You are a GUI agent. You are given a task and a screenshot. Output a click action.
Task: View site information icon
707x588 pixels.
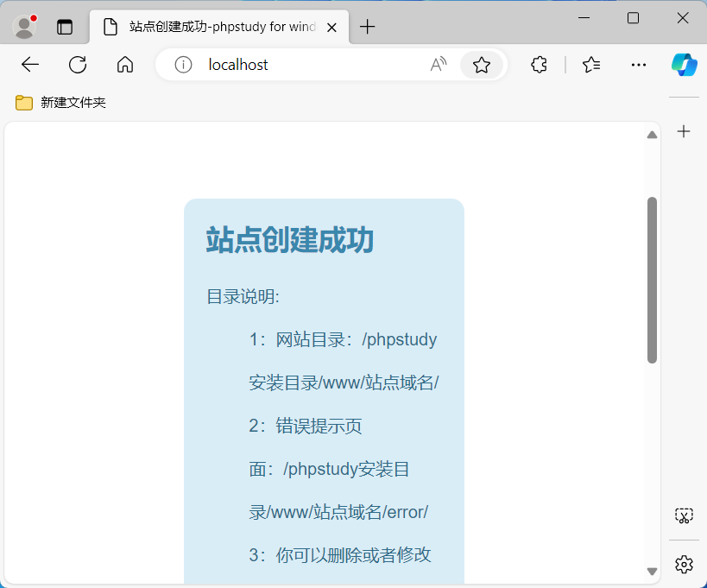pos(183,65)
